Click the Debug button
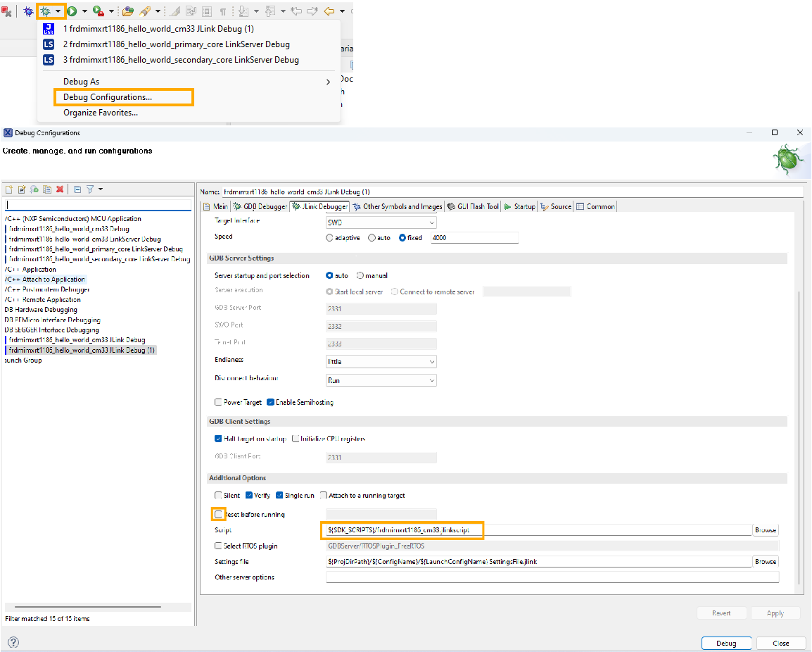The height and width of the screenshot is (652, 812). pyautogui.click(x=726, y=643)
